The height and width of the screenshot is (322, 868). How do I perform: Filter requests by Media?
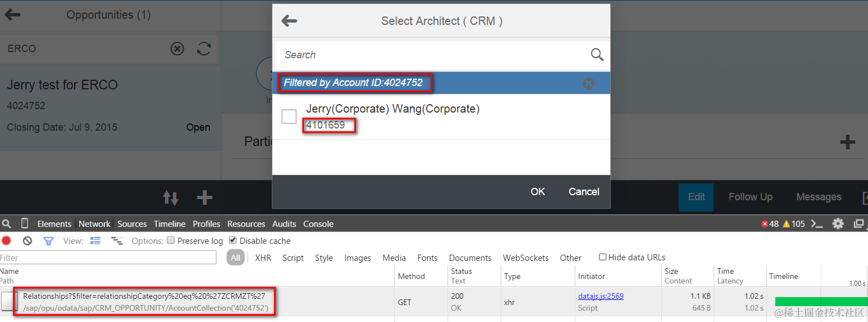coord(394,257)
